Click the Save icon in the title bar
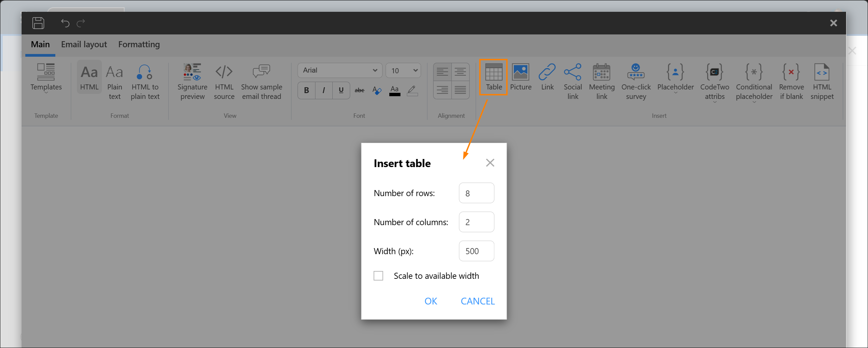868x348 pixels. [38, 23]
